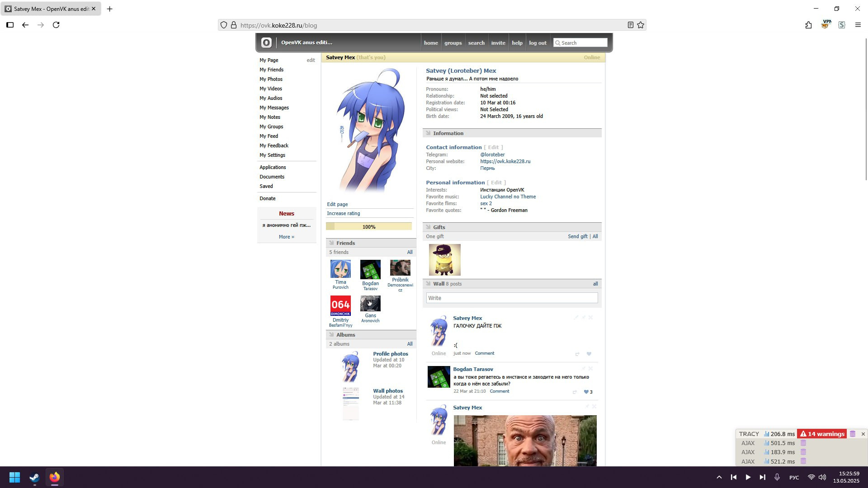The image size is (868, 488).
Task: Open the help menu item
Action: point(517,43)
